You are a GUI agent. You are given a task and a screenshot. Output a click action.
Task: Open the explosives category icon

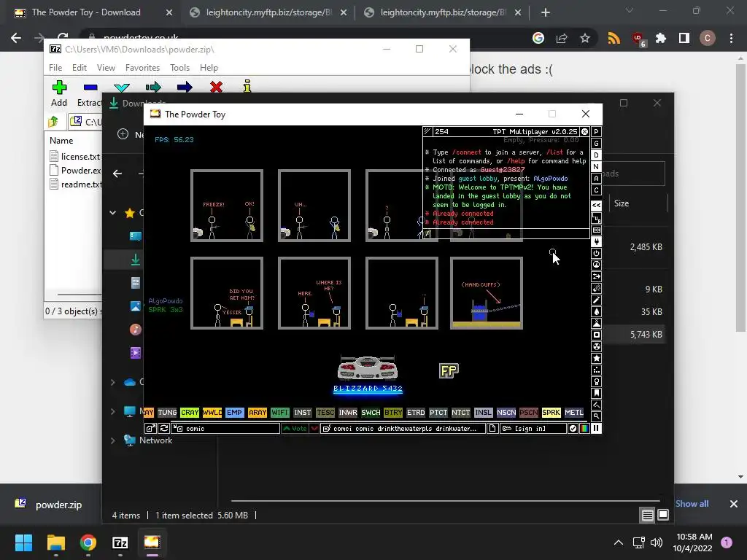(x=596, y=288)
